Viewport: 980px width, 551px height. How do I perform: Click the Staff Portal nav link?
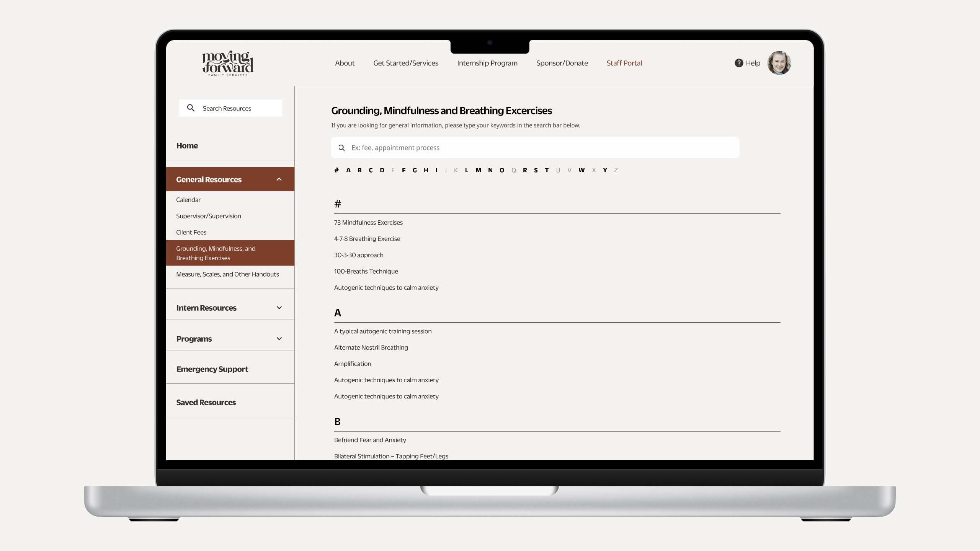click(x=624, y=63)
